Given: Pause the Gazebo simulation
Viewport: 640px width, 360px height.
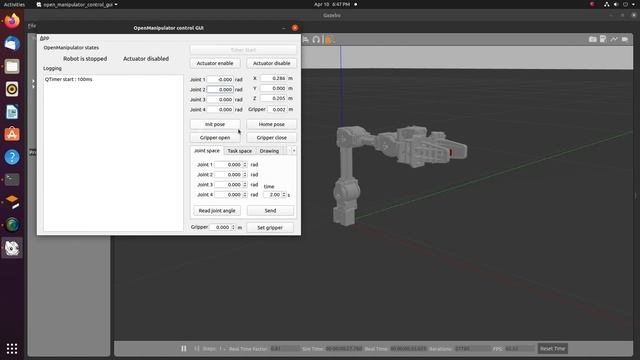Looking at the screenshot, I should click(x=184, y=349).
